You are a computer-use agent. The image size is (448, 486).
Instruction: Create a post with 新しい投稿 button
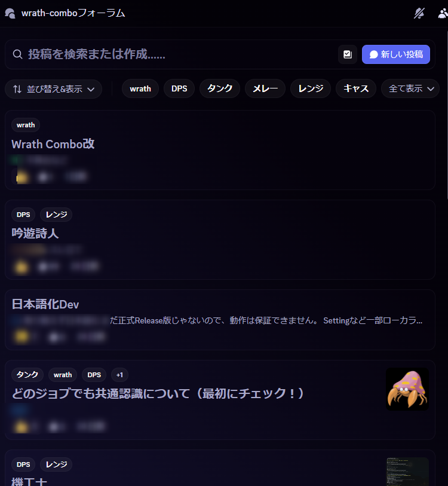(x=396, y=54)
